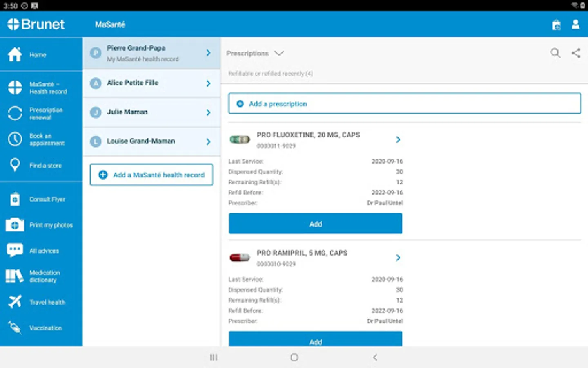
Task: Tap Android back button
Action: pyautogui.click(x=375, y=357)
